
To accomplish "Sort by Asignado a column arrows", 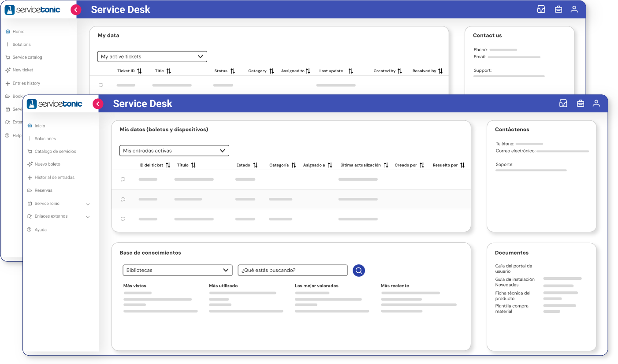I will (330, 165).
